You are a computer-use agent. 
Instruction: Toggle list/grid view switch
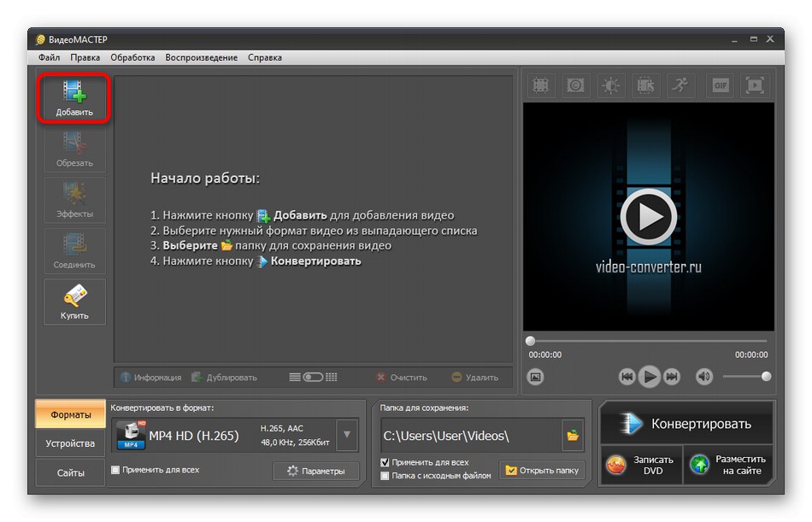point(313,377)
